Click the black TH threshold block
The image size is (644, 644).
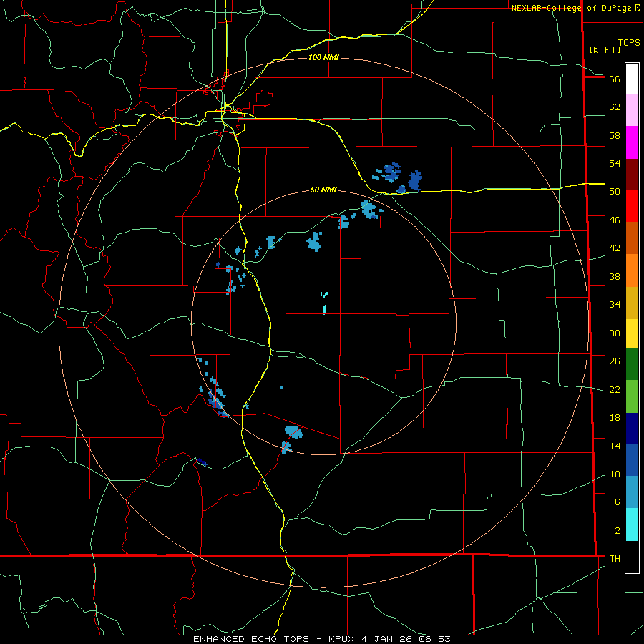pos(632,557)
